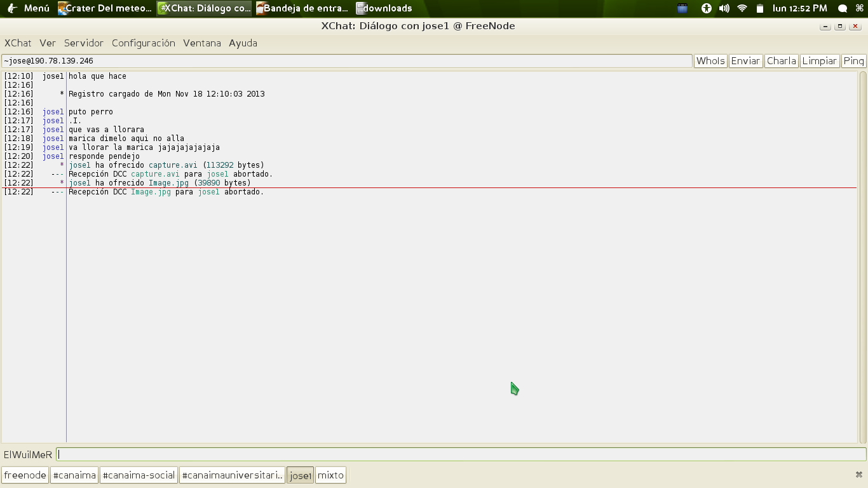The image size is (868, 488).
Task: Switch to the 'Crater Del meteo...' taskbar window
Action: pos(105,8)
